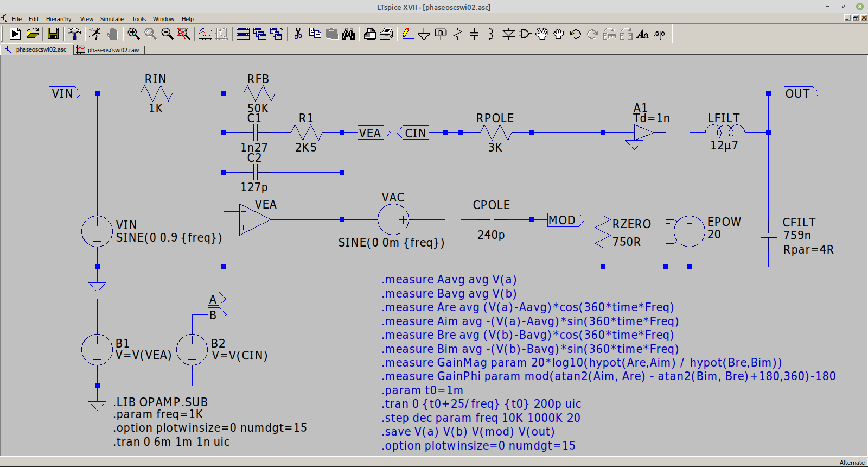This screenshot has height=467, width=868.
Task: Switch to the phaseoscswi02.asc tab
Action: pyautogui.click(x=37, y=49)
